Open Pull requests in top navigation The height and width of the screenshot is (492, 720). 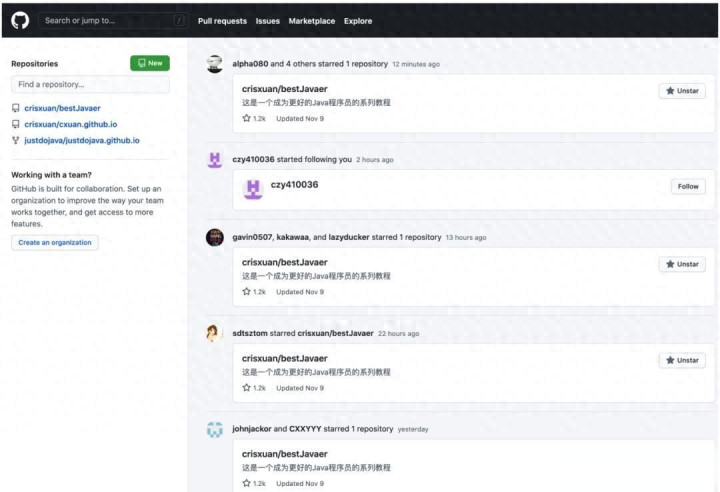click(222, 21)
